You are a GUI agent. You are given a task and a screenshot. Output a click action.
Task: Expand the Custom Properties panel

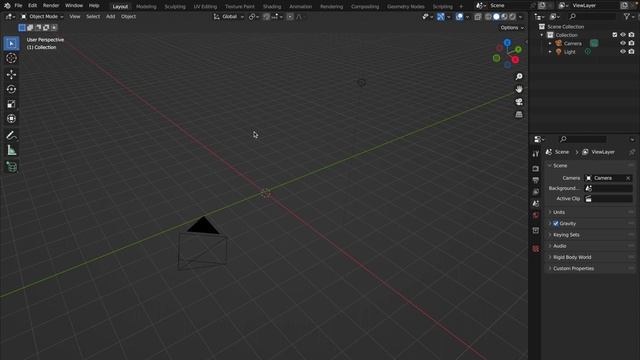[x=591, y=269]
